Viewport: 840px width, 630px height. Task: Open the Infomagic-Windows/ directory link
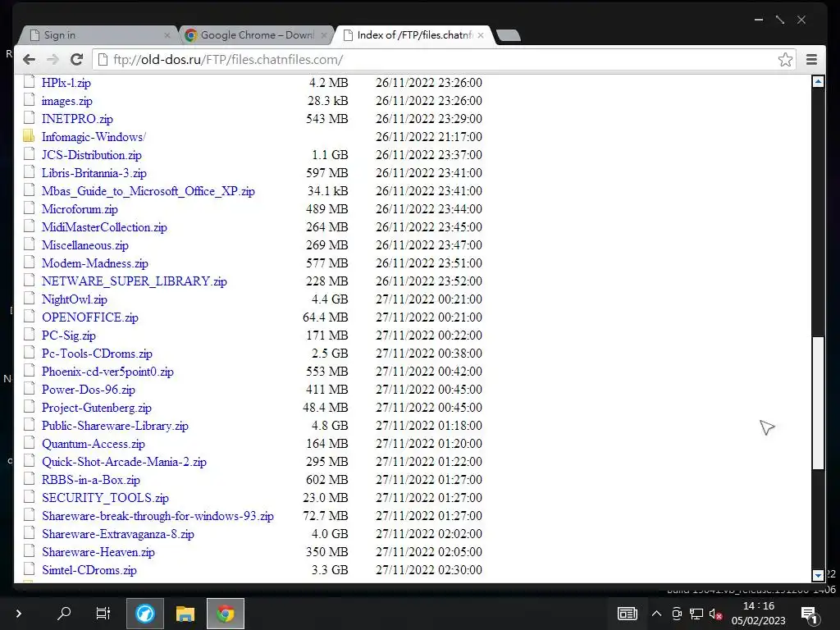pos(94,137)
